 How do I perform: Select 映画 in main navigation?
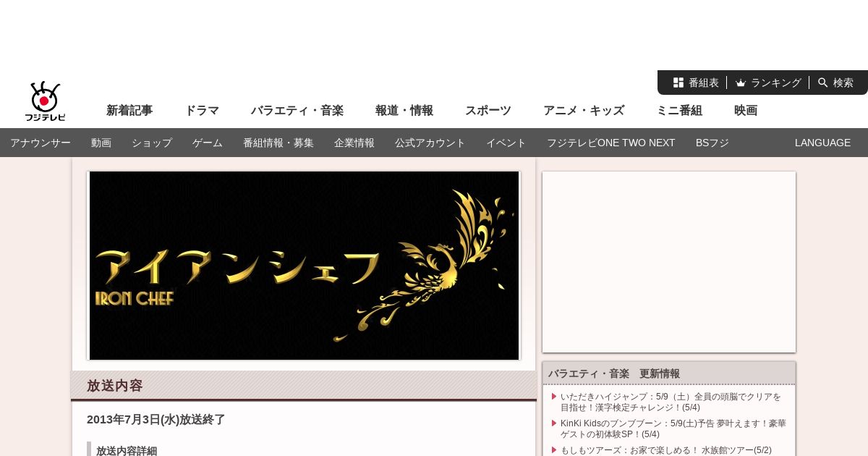746,111
